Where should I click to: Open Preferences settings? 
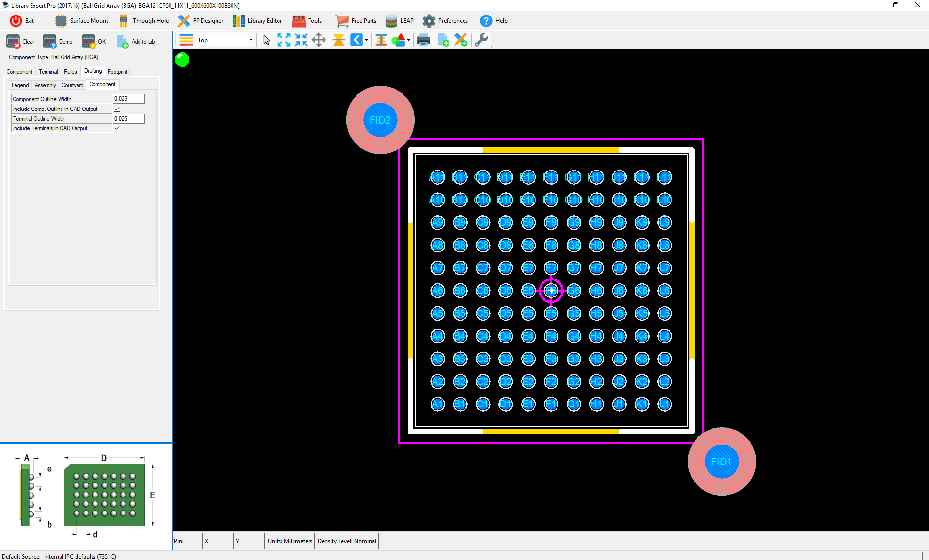(445, 20)
